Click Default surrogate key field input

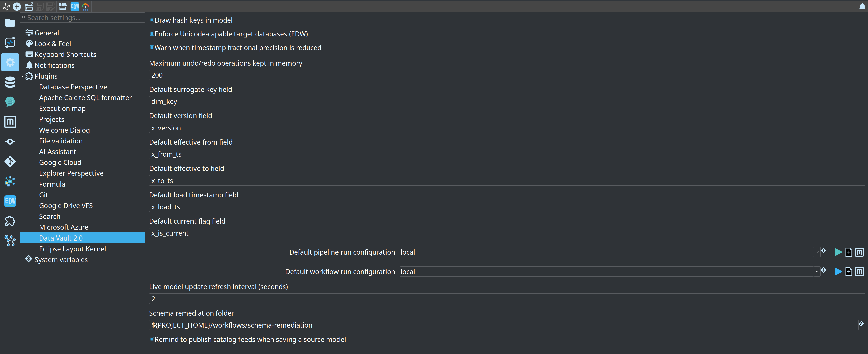[507, 101]
